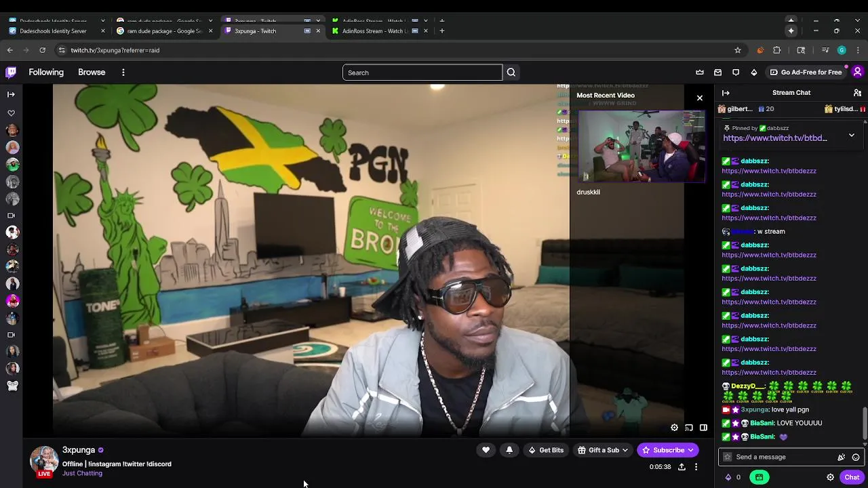
Task: Open the Get Bits diamond icon in top bar
Action: click(754, 72)
